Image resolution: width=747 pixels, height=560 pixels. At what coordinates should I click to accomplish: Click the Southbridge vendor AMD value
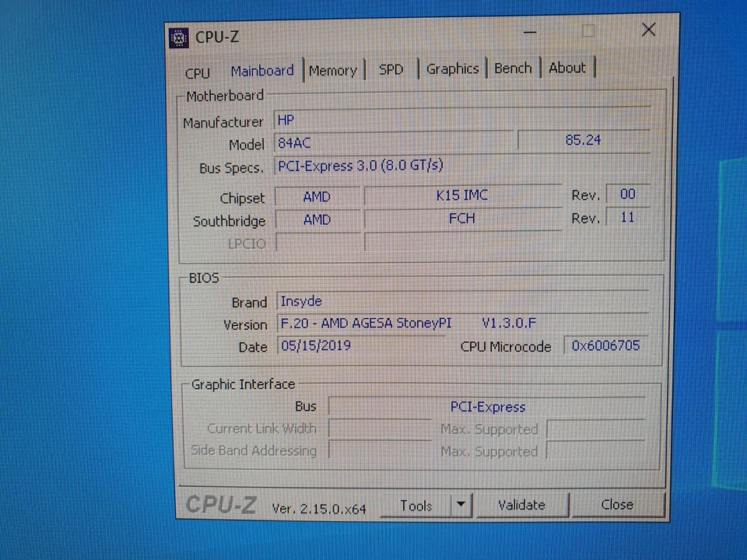click(x=317, y=219)
